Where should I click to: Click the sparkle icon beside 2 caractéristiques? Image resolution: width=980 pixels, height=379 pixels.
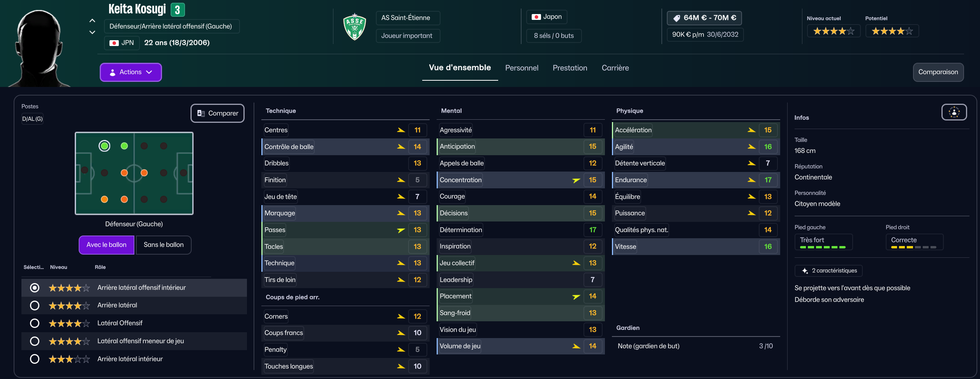[805, 271]
